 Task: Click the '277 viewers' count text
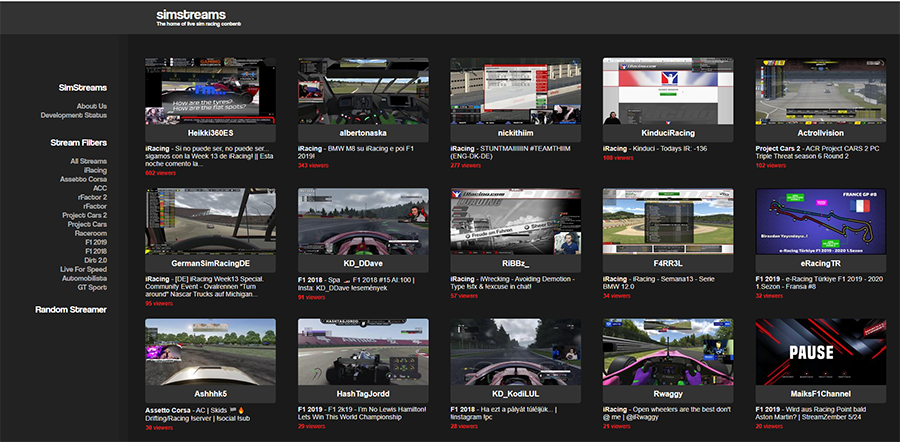(465, 165)
